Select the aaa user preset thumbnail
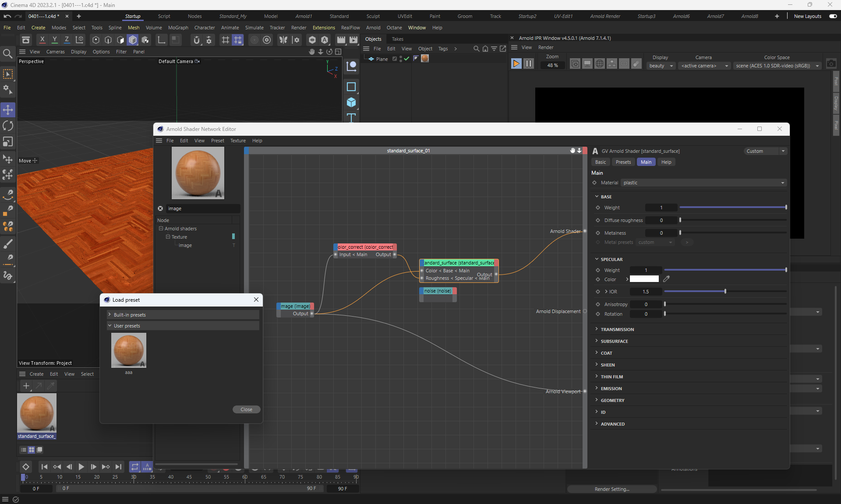841x504 pixels. point(128,350)
